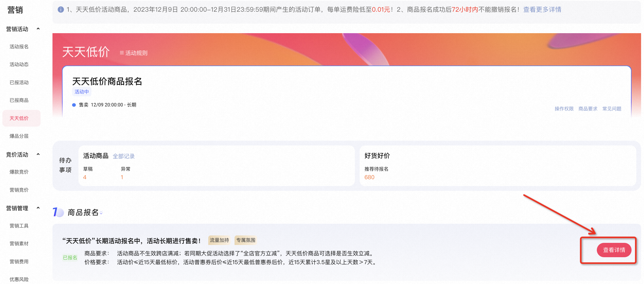Open 活动报名 in the sidebar
Viewport: 644px width, 284px height.
pyautogui.click(x=19, y=47)
